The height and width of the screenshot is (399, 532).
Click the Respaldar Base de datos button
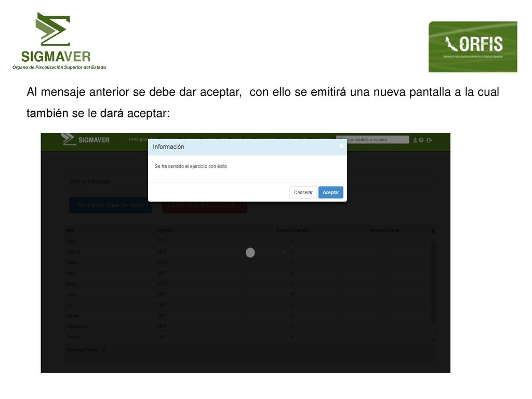pyautogui.click(x=111, y=205)
